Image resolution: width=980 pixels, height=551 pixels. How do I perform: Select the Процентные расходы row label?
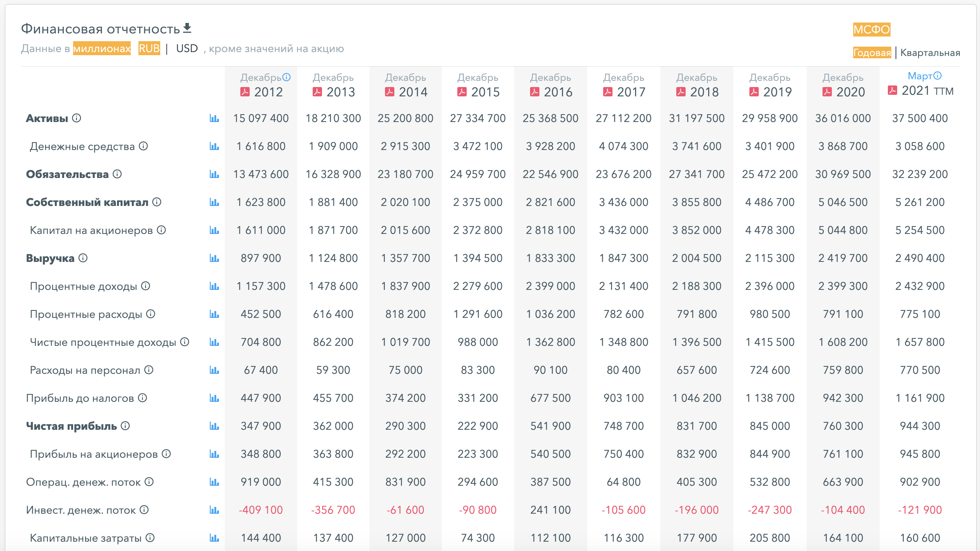86,314
